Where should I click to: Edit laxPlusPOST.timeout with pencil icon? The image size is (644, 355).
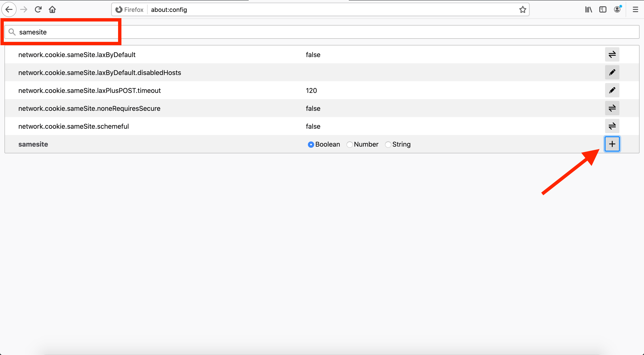click(x=612, y=90)
